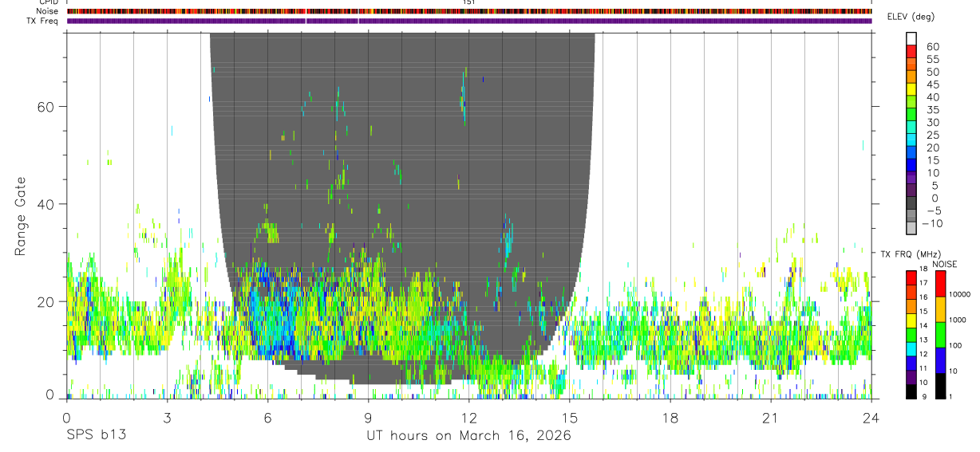Click the '55' label on the ELEV legend
This screenshot has height=452, width=980.
click(x=932, y=60)
